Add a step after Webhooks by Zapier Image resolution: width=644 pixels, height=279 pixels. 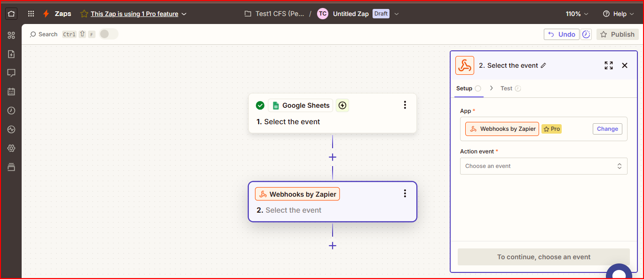[x=333, y=246]
